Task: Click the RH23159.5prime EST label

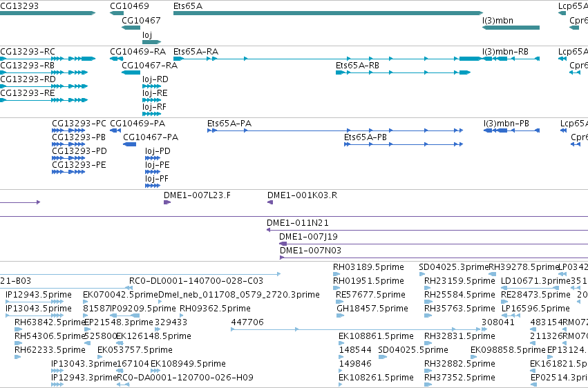Action: pos(459,281)
